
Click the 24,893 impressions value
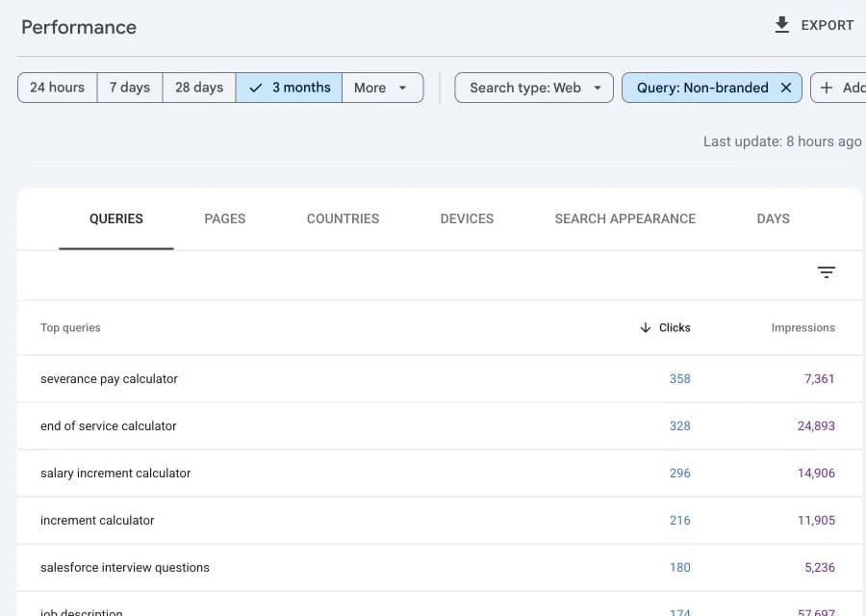tap(816, 426)
